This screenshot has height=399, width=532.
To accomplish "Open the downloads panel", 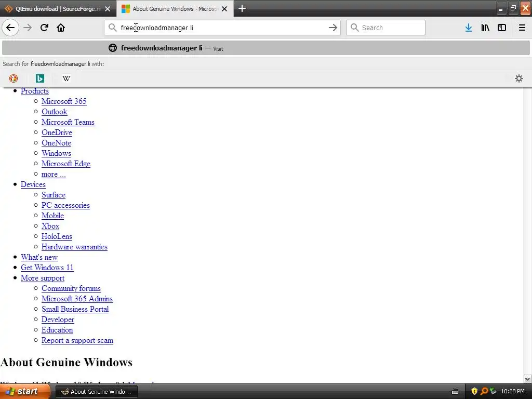I will [x=469, y=28].
